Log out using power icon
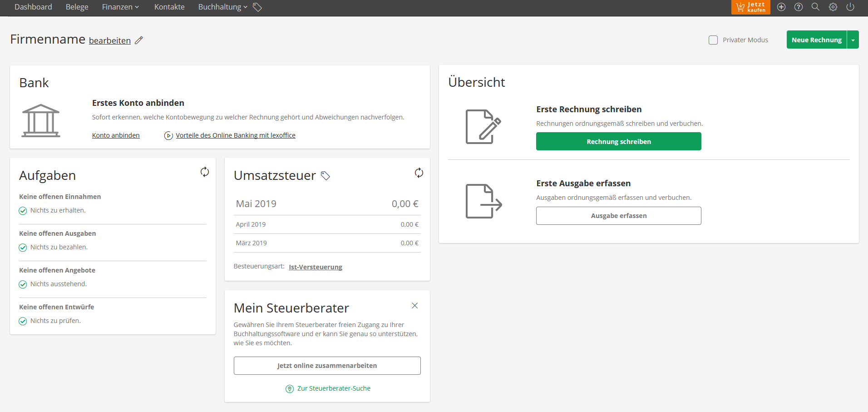 click(850, 7)
